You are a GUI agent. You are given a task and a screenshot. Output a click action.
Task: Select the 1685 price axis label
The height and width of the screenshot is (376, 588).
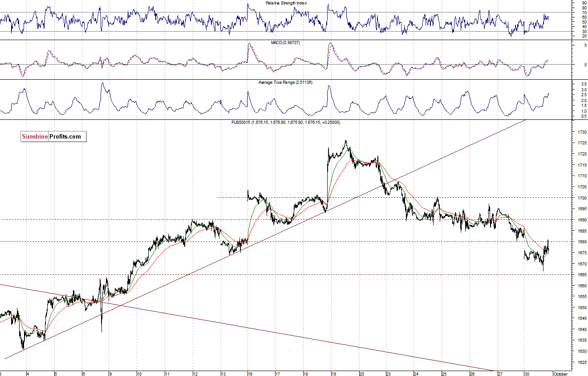(582, 231)
